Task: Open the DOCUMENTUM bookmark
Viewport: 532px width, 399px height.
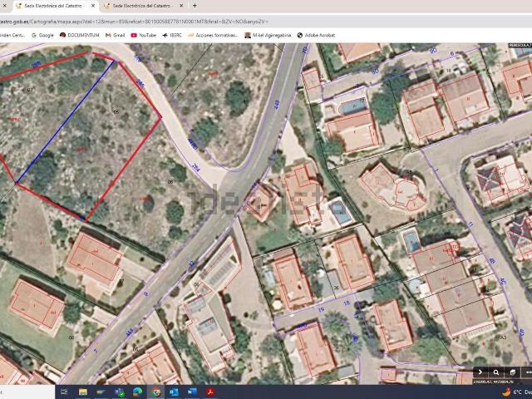Action: [79, 35]
